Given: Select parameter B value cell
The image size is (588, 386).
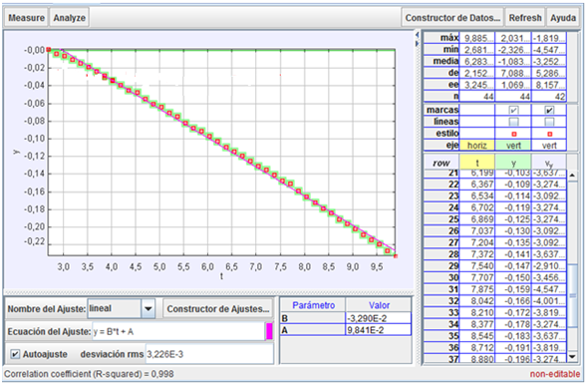Looking at the screenshot, I should 379,318.
